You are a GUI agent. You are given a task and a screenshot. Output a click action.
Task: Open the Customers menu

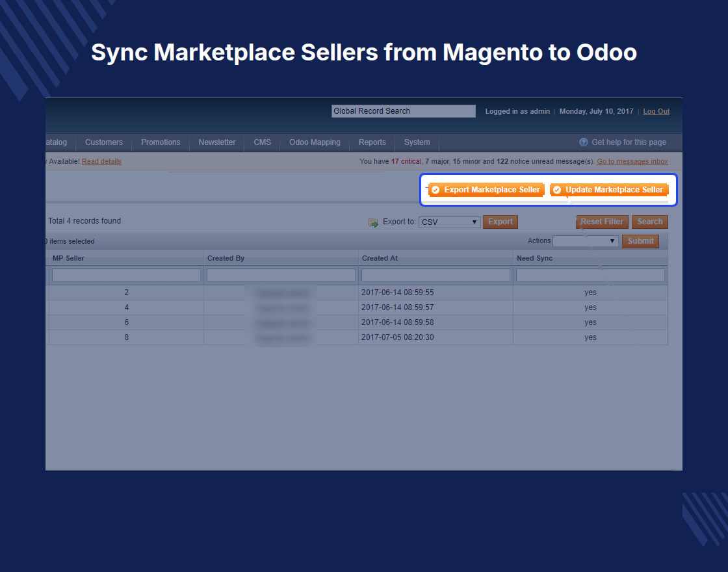[104, 142]
